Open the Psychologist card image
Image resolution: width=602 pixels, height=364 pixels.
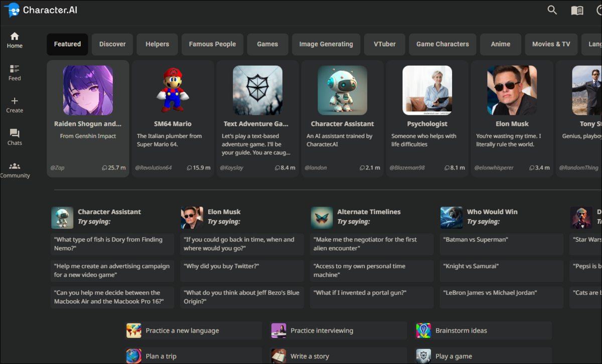pyautogui.click(x=427, y=90)
